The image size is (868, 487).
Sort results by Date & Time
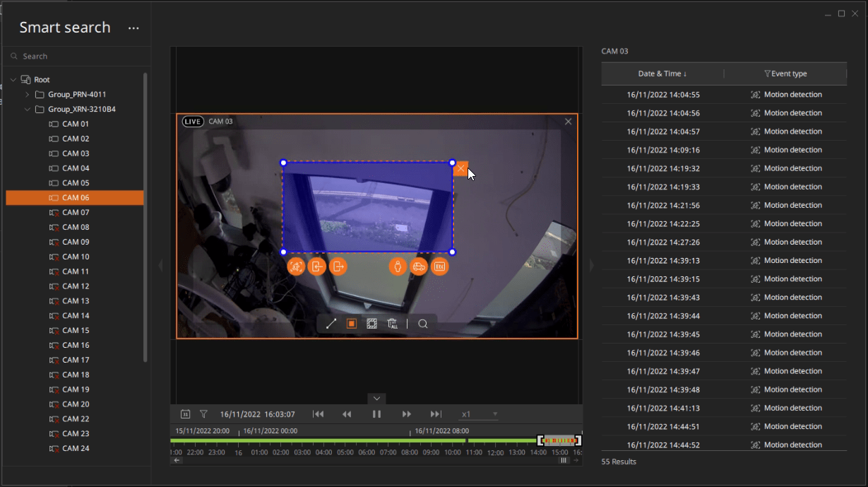[660, 74]
